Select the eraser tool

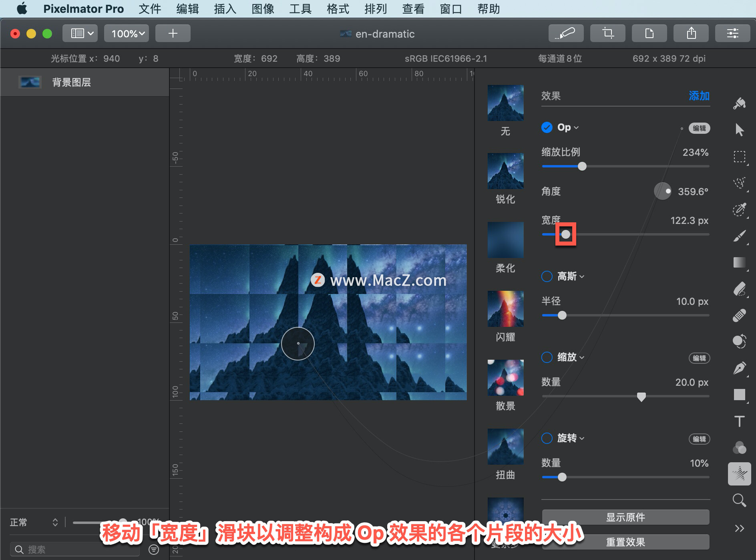tap(739, 289)
